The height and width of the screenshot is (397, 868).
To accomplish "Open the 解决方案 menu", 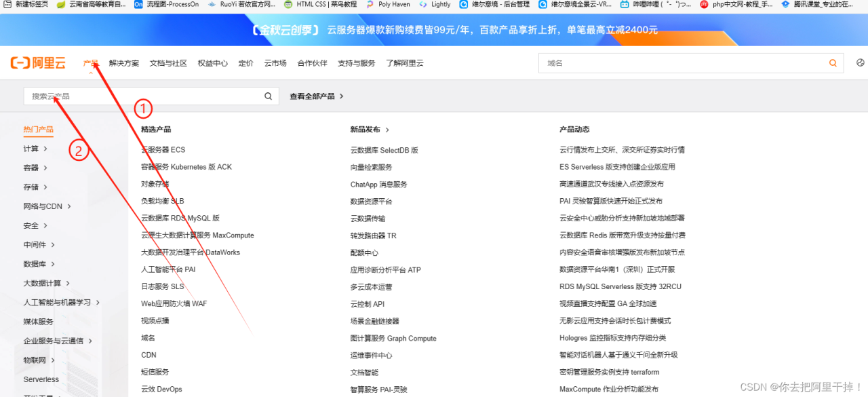I will (123, 63).
